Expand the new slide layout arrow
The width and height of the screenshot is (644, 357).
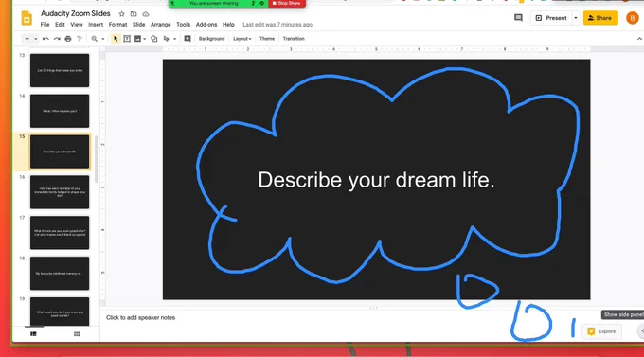click(x=36, y=39)
